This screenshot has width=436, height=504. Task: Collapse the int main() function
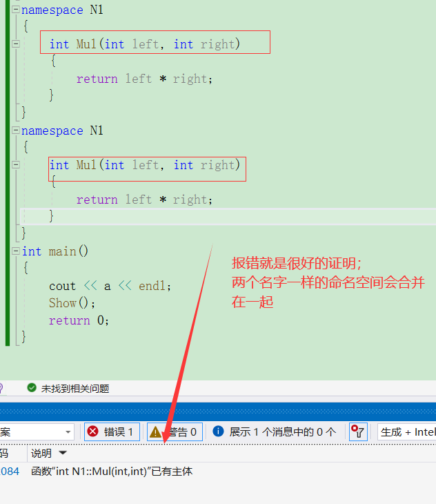(15, 251)
